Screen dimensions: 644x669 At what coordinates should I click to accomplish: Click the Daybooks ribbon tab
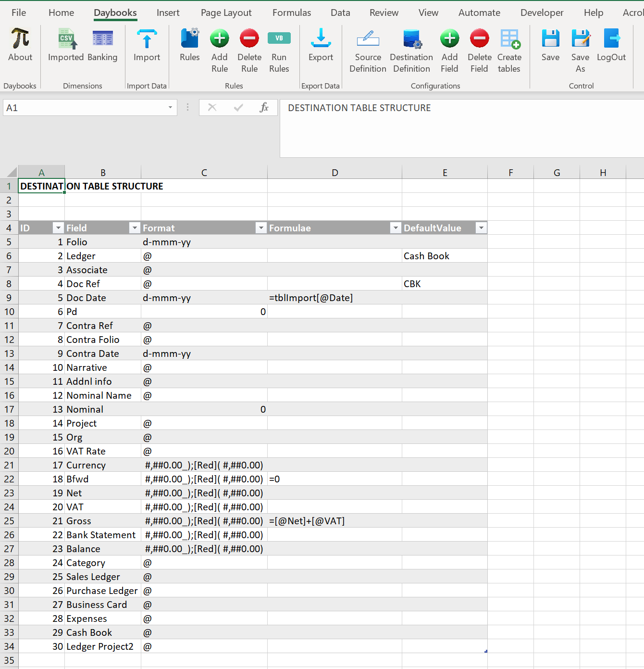pos(115,13)
